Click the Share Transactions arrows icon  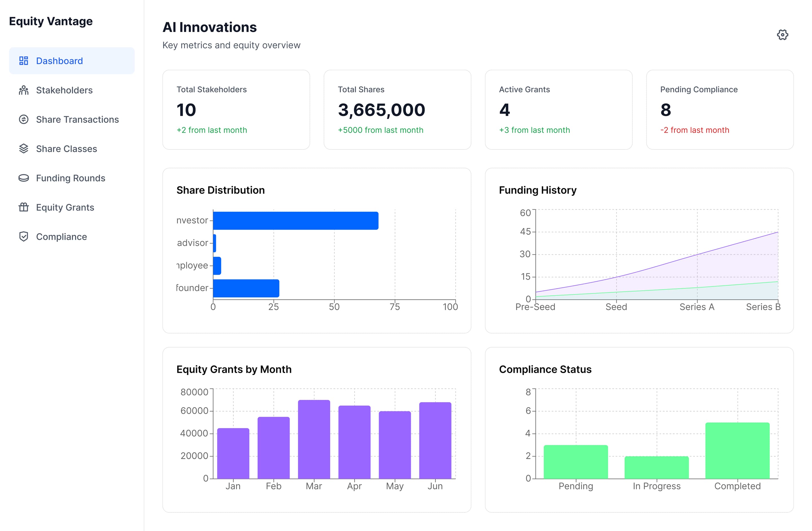click(23, 120)
